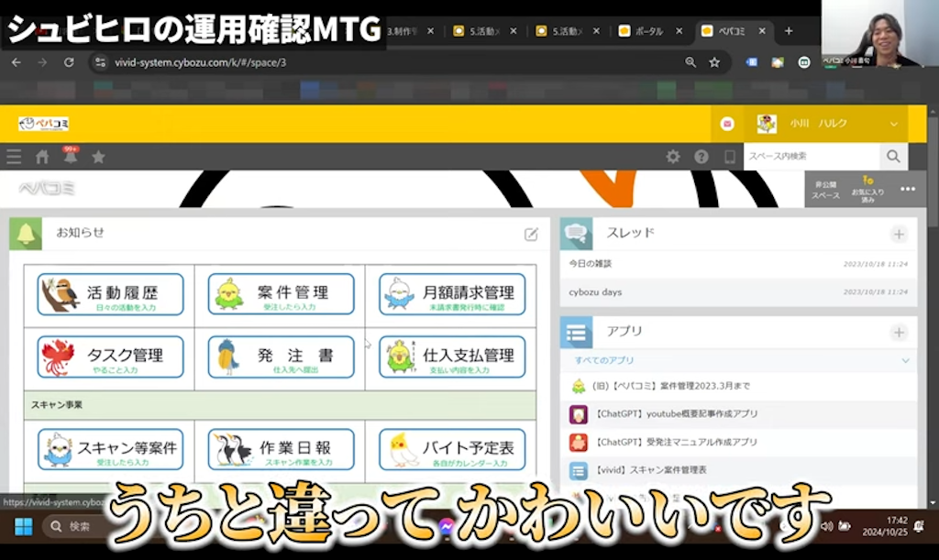This screenshot has width=939, height=560.
Task: Open the kintone hamburger menu
Action: (x=14, y=156)
